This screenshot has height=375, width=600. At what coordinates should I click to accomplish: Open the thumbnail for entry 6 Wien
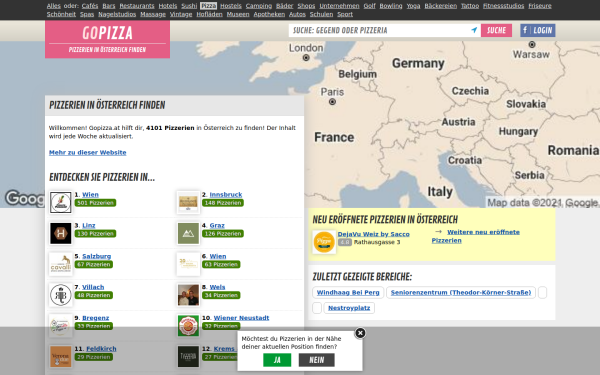(188, 264)
